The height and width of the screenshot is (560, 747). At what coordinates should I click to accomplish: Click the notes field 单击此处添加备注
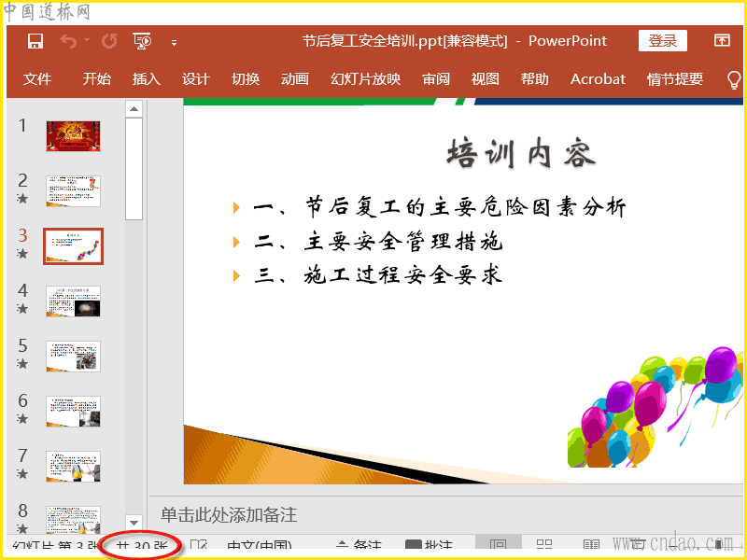pos(229,515)
